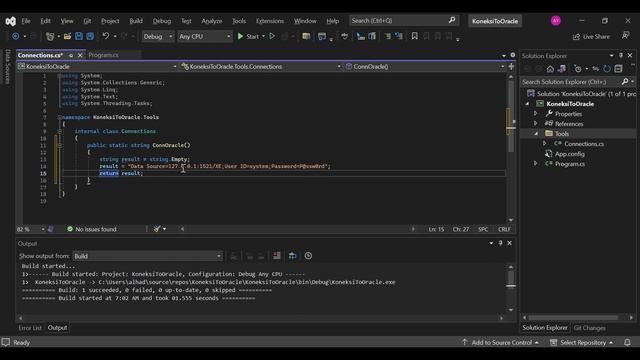640x360 pixels.
Task: Expand the Properties node
Action: point(536,113)
